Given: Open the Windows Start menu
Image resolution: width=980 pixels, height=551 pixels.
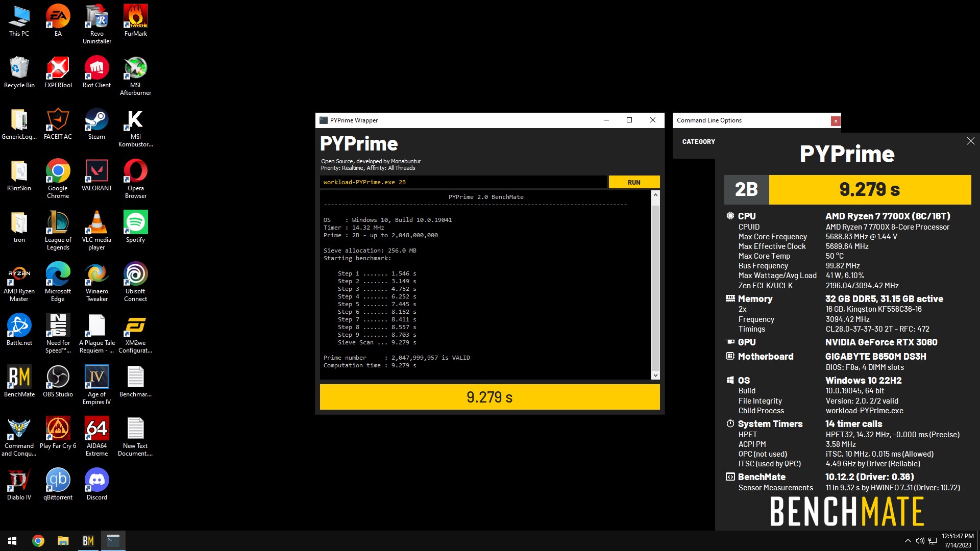Looking at the screenshot, I should (x=12, y=541).
